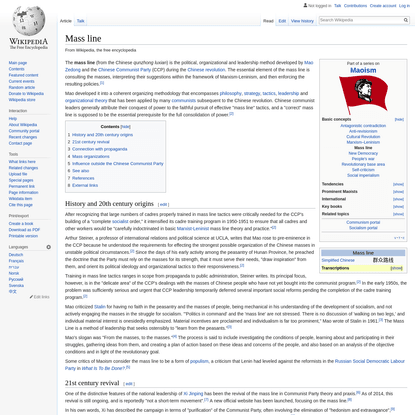
Task: Open the Contributions link
Action: click(x=355, y=6)
